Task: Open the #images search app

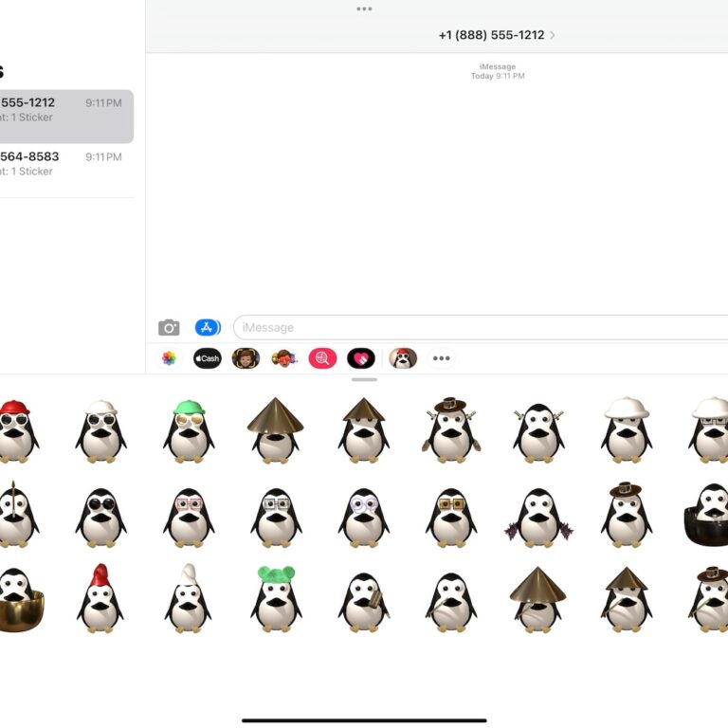Action: [x=322, y=358]
